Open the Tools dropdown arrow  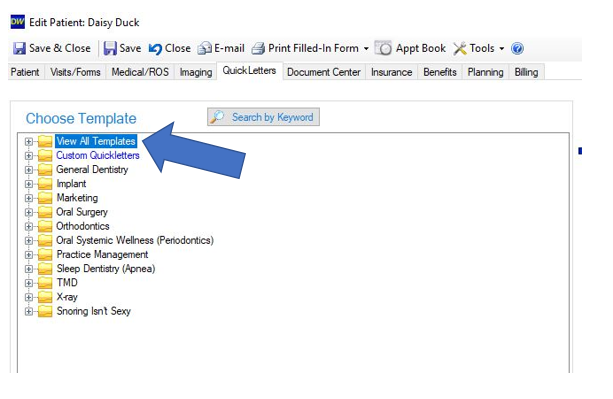(x=502, y=49)
